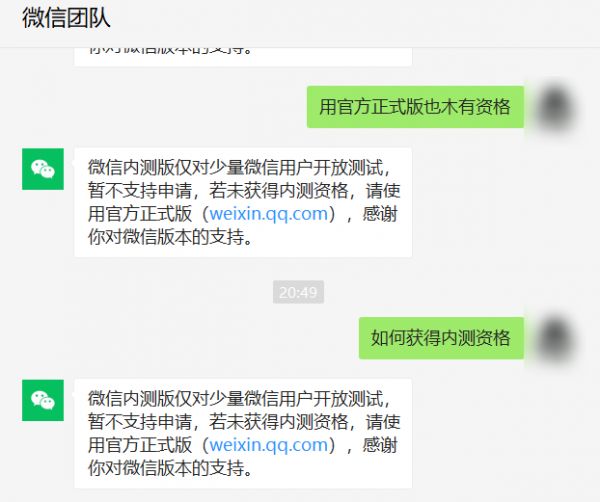600x502 pixels.
Task: Click last line "你对微信版本的支持" in bottom reply
Action: pos(168,469)
